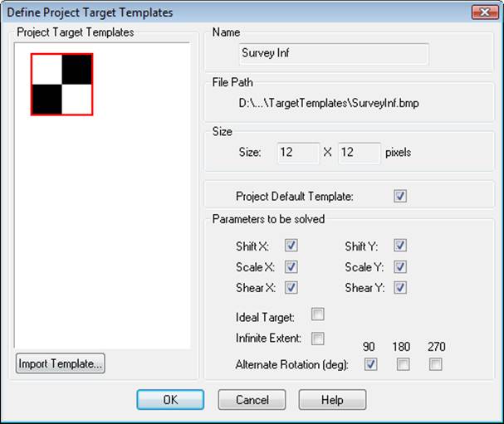This screenshot has height=424, width=504.
Task: Check the 270 degree alternate rotation
Action: (x=435, y=364)
